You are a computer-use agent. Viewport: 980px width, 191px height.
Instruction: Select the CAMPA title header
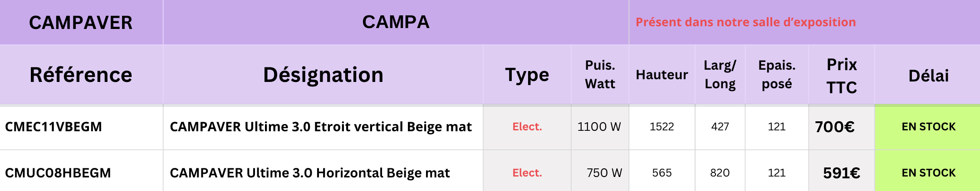396,22
